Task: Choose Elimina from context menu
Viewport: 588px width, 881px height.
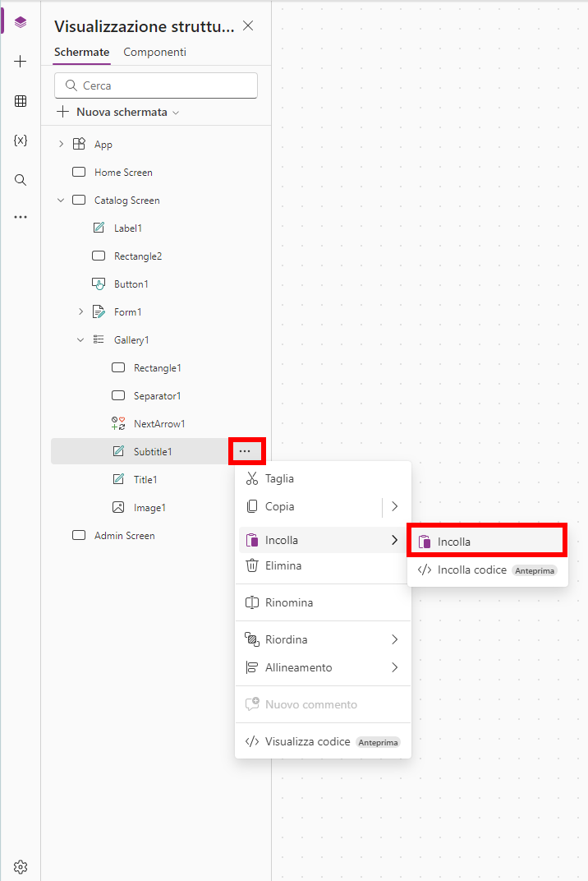Action: [323, 565]
